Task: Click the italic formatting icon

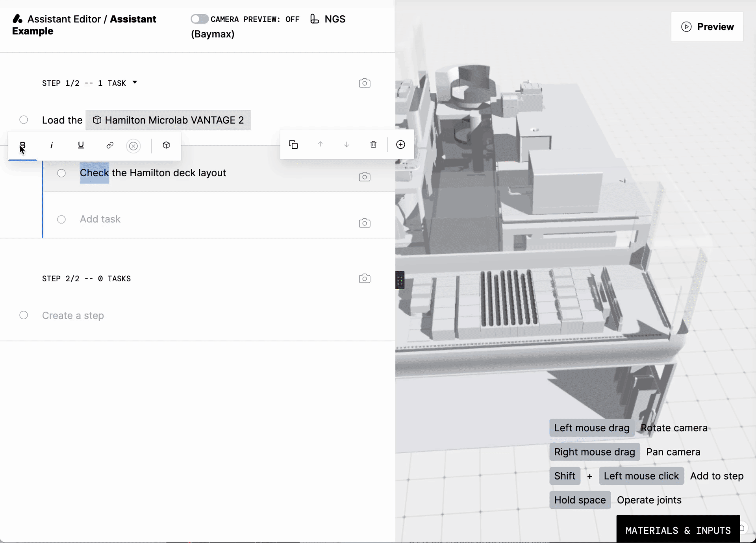Action: click(51, 145)
